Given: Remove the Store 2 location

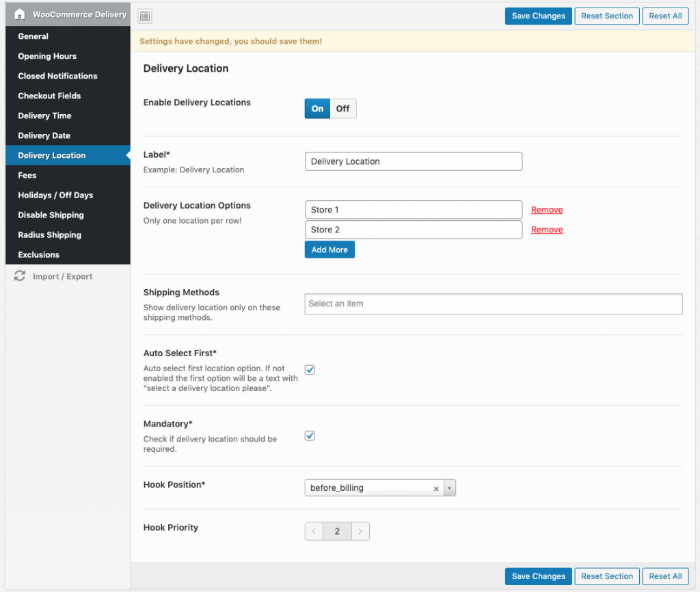Looking at the screenshot, I should (547, 230).
